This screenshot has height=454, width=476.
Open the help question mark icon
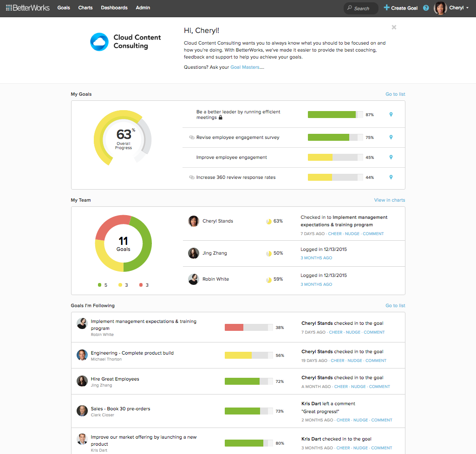click(x=426, y=8)
